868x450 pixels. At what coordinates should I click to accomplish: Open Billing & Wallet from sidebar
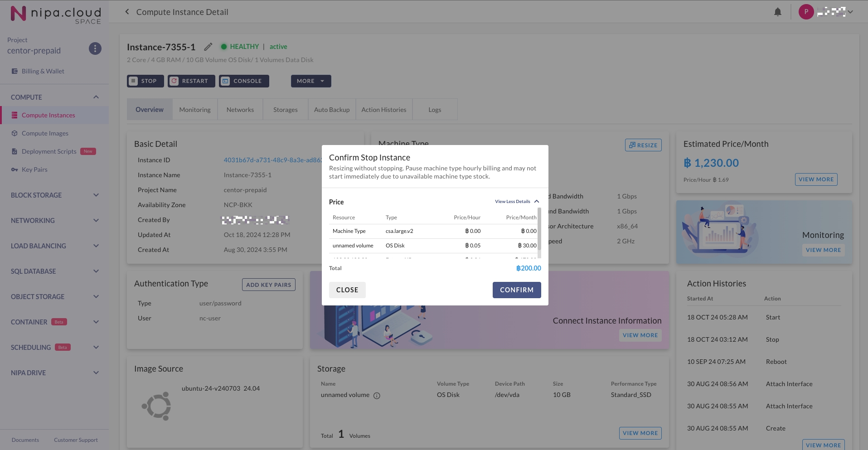pos(43,71)
